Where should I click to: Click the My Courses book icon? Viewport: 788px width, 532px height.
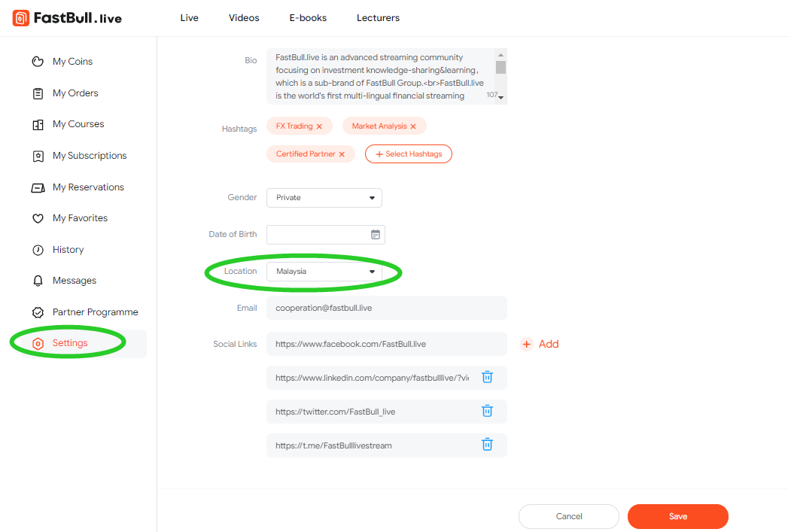[x=38, y=125]
